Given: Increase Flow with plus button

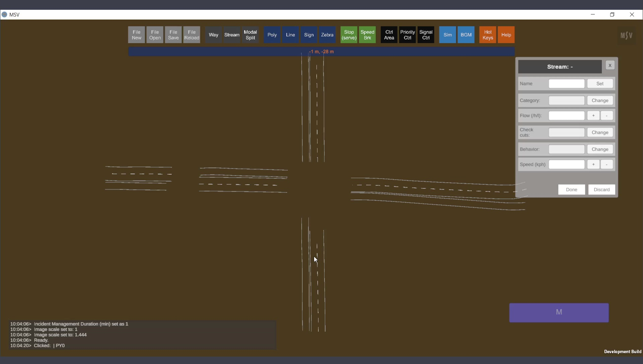Looking at the screenshot, I should (593, 116).
